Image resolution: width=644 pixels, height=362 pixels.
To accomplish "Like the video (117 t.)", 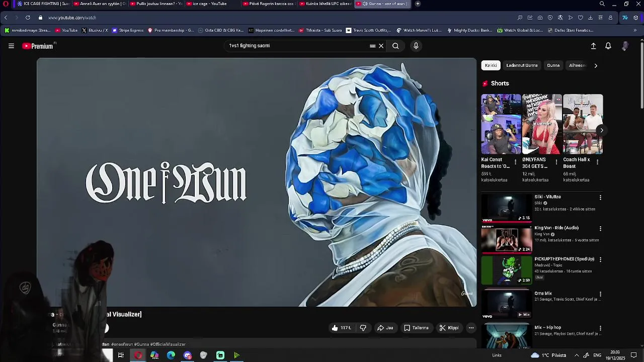I will point(342,328).
